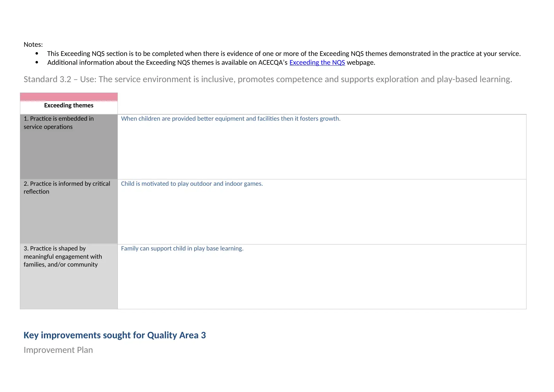Select '3. Practice is shaped by meaningful engagement' cell
This screenshot has height=392, width=554.
point(69,277)
